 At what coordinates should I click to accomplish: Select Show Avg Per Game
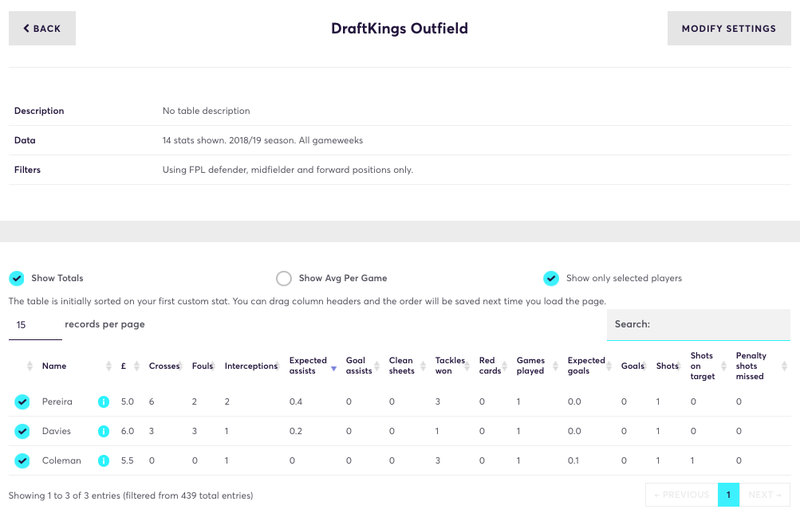click(x=284, y=278)
